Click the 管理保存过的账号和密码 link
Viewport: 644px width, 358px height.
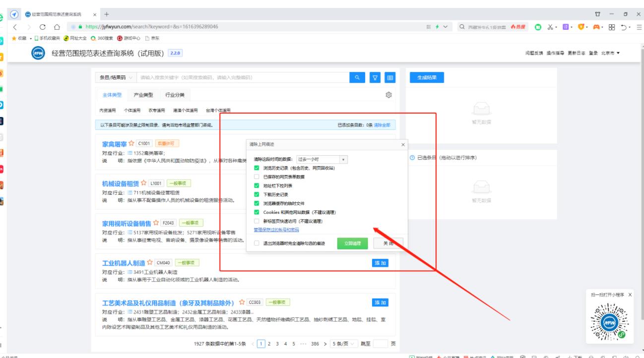[x=276, y=230]
